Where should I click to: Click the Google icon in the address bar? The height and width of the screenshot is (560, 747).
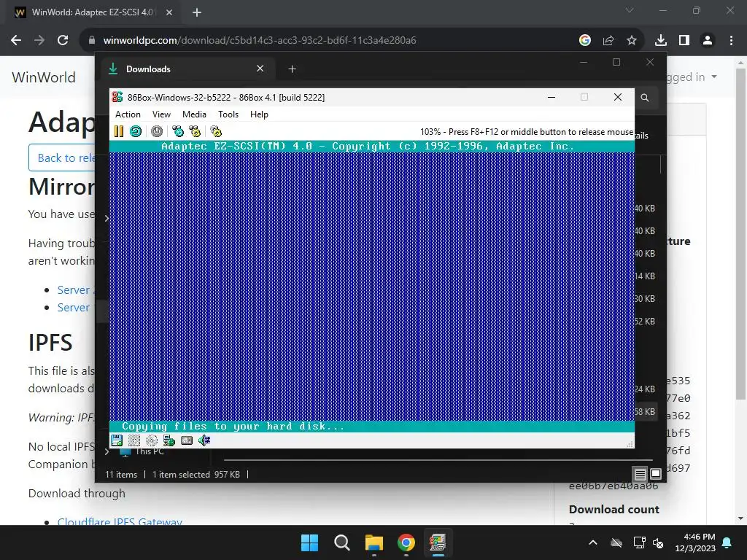[585, 41]
